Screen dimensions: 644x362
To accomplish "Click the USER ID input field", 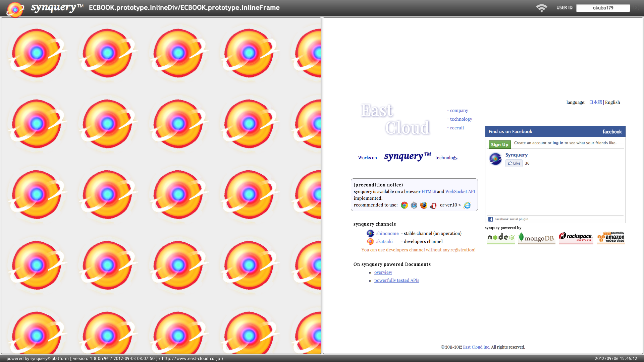I will click(603, 8).
